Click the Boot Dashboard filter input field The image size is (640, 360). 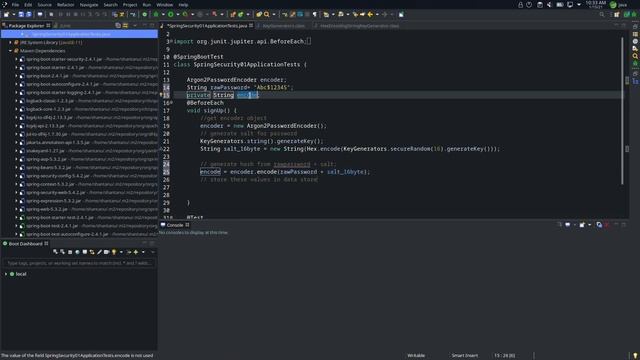click(x=79, y=263)
